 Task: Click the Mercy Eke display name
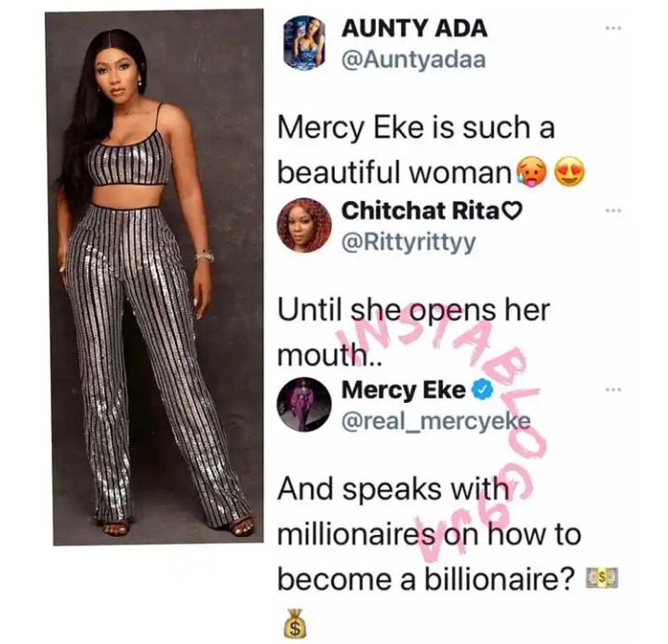coord(404,390)
